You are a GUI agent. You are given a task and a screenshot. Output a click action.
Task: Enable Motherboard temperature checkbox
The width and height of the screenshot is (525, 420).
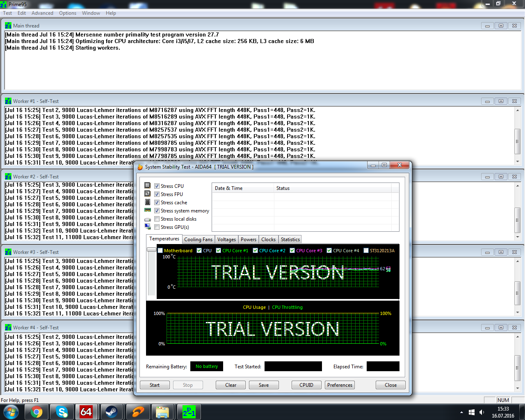pos(160,250)
